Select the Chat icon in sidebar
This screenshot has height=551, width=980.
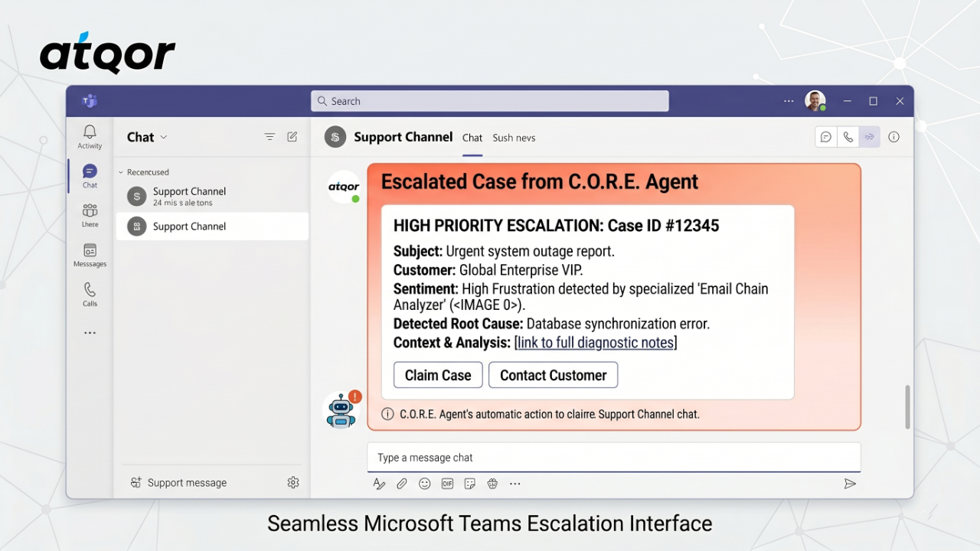coord(90,176)
